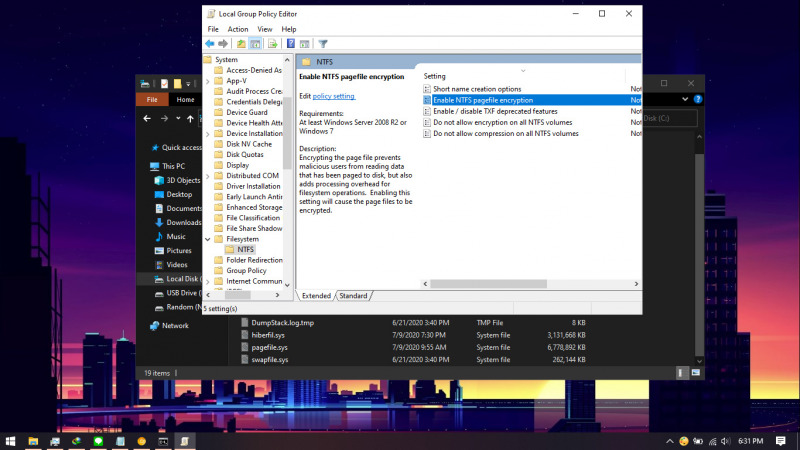Click the policy icon beside Do not allow compression
Screen dimensions: 800x450
pos(427,134)
